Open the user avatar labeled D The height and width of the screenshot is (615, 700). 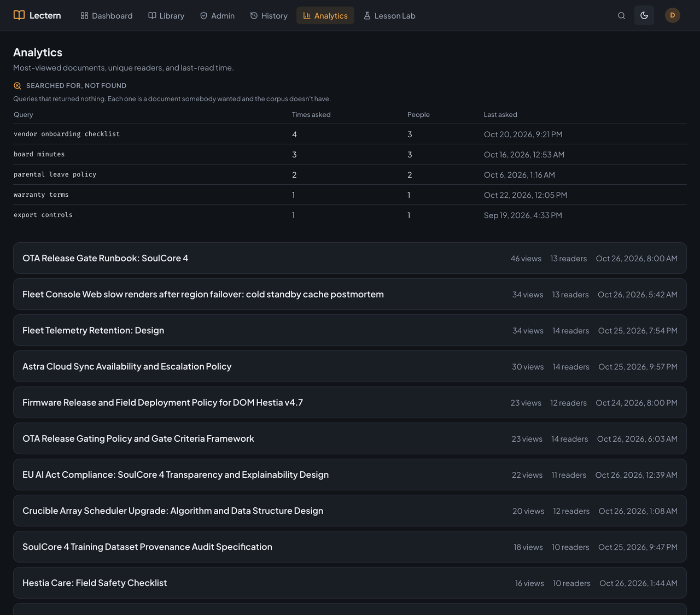(673, 15)
